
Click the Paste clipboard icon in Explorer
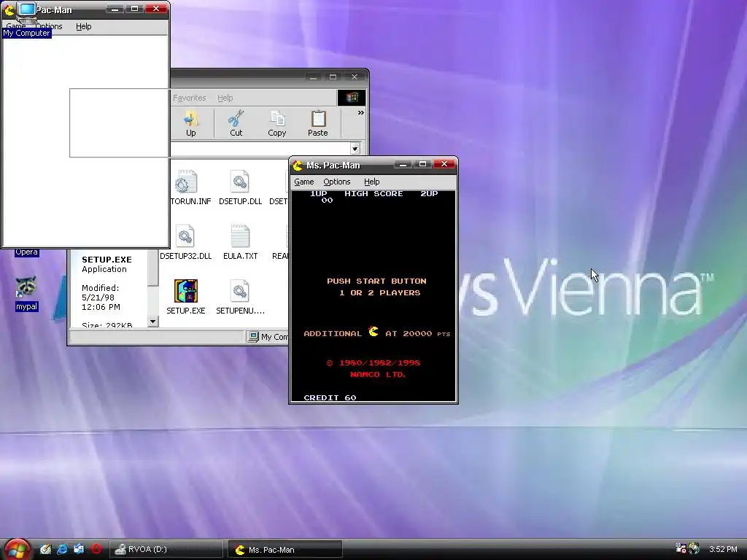(x=318, y=123)
